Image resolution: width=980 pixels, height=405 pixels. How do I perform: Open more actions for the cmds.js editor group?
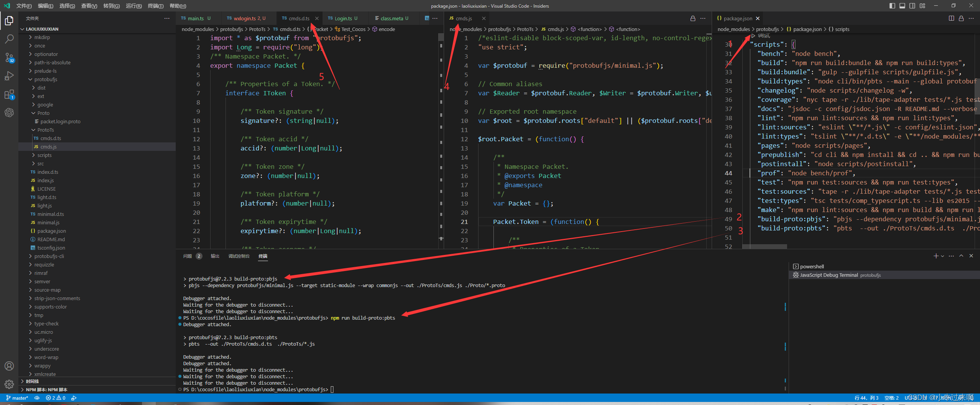703,18
